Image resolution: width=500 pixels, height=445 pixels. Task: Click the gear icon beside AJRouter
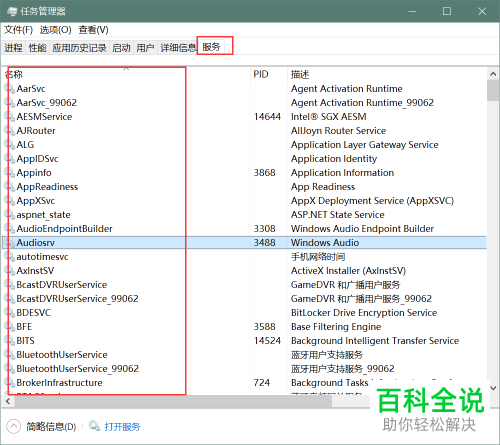click(x=10, y=131)
